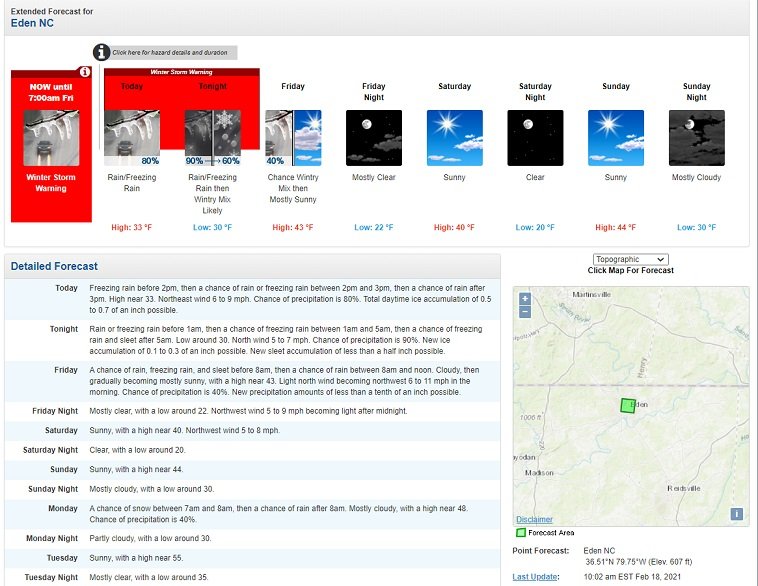Open the map Disclaimer link
This screenshot has height=586, width=758.
point(534,519)
